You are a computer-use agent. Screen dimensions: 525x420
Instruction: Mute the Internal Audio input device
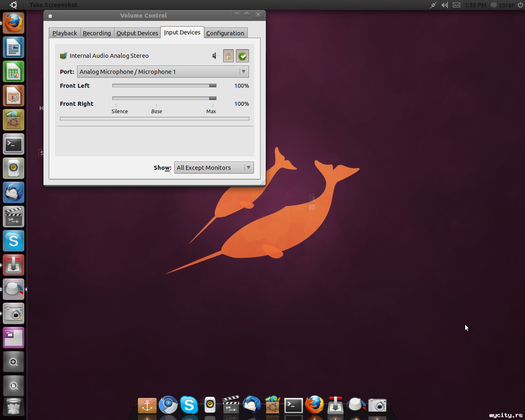[215, 56]
